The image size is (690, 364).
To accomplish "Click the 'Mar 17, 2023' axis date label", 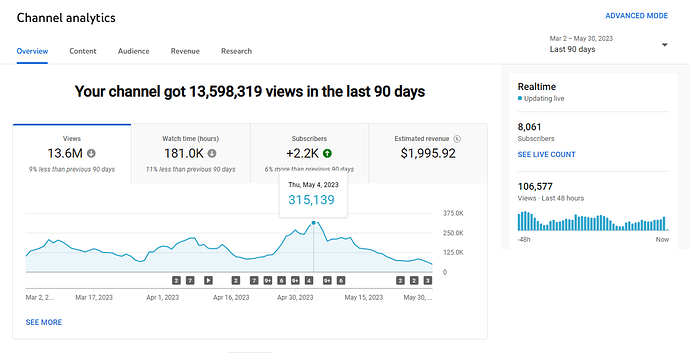I will tap(94, 298).
